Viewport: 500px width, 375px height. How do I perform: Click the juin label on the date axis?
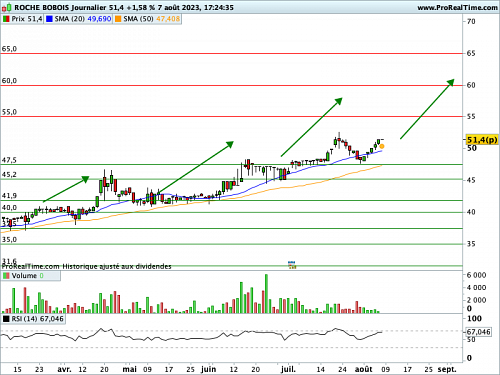(208, 369)
